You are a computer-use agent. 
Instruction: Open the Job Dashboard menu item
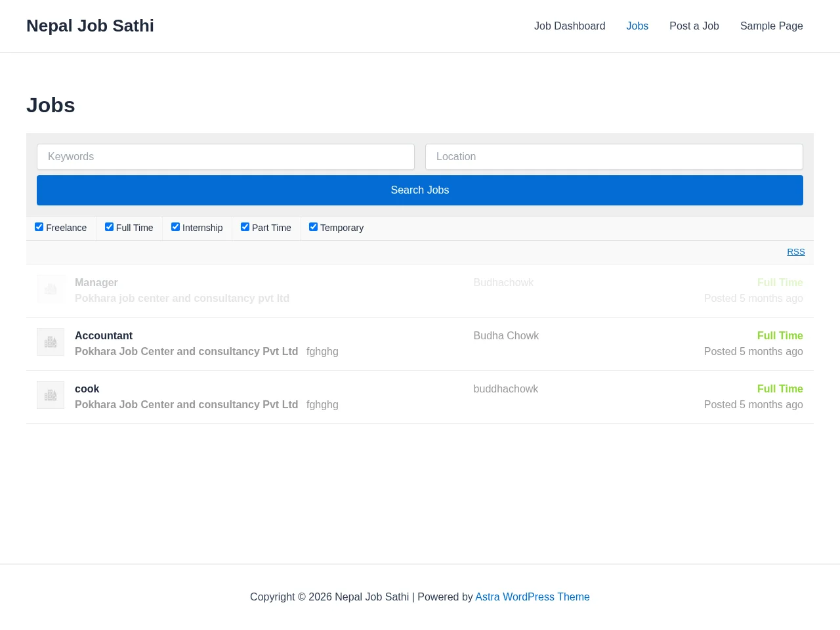click(x=570, y=26)
